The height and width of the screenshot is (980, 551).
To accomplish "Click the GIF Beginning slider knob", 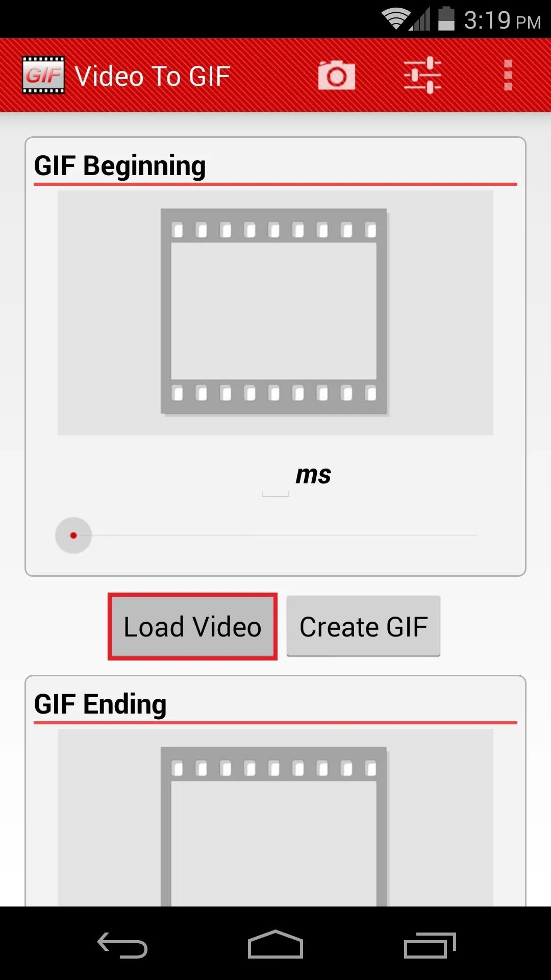I will 73,535.
